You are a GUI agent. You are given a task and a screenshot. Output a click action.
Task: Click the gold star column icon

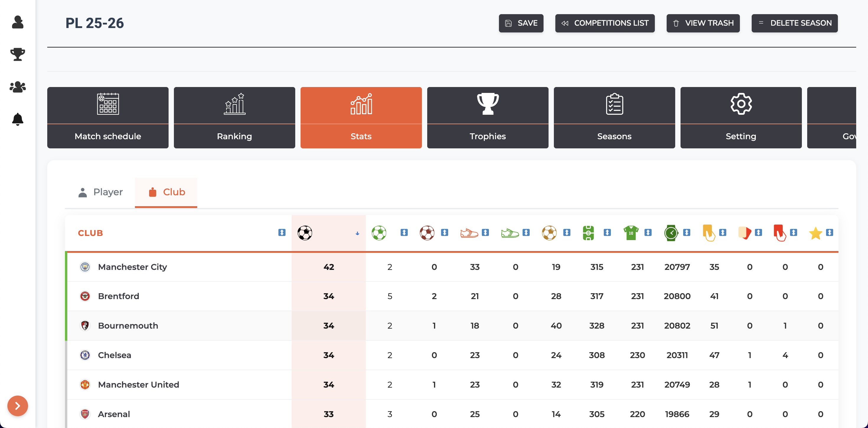click(x=815, y=233)
